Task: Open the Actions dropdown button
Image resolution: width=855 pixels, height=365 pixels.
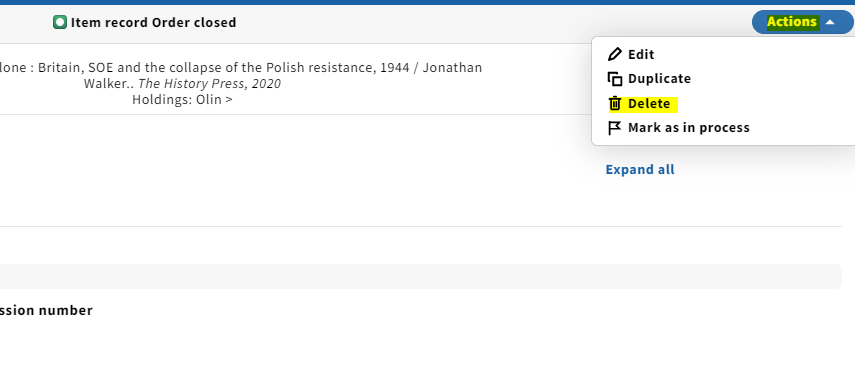Action: coord(803,22)
